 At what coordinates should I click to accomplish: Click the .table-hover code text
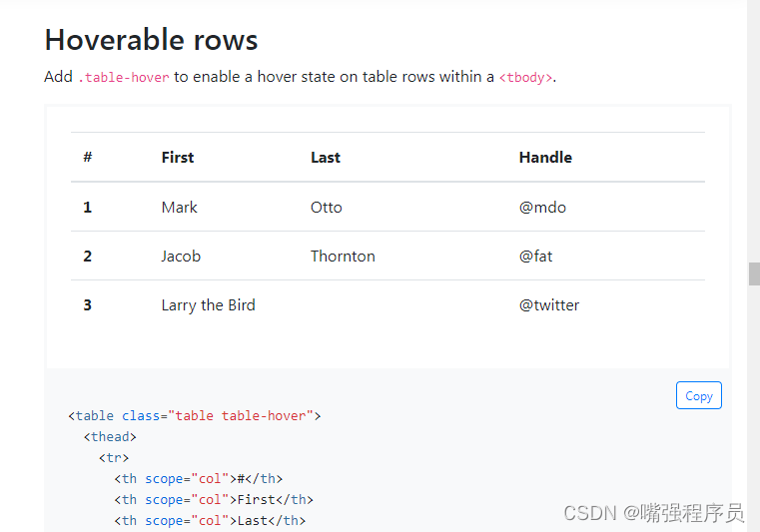124,77
